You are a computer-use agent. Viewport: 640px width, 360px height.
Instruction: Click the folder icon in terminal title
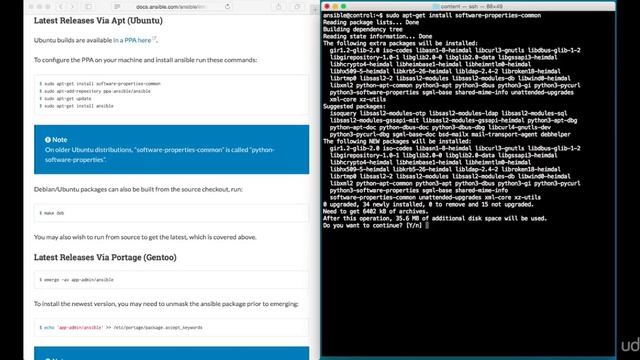point(436,7)
